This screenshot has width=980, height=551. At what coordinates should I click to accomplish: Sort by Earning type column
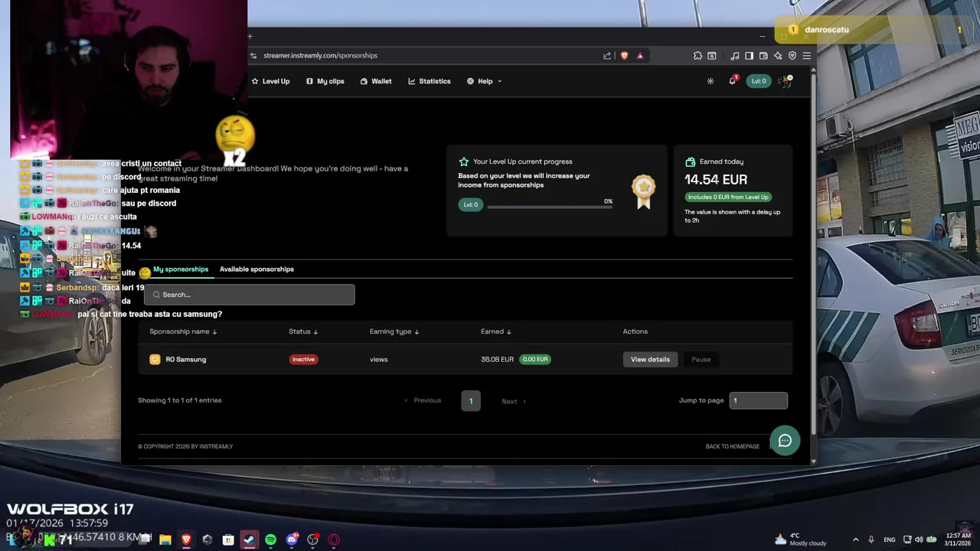pos(394,331)
